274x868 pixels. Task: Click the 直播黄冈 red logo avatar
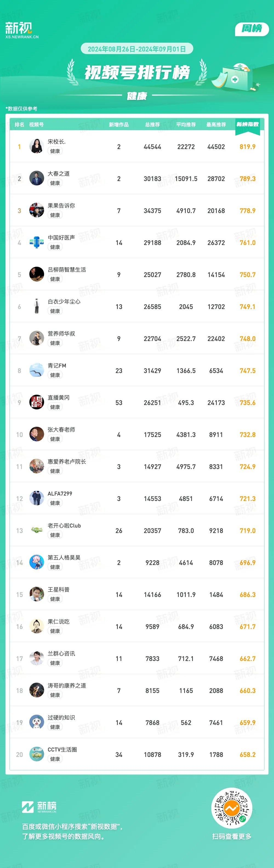pyautogui.click(x=36, y=402)
